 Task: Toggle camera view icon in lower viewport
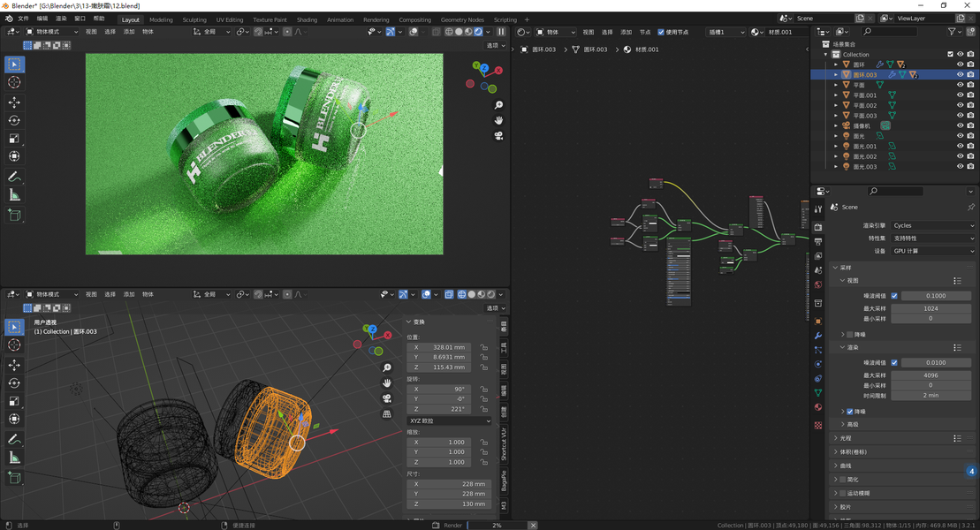tap(388, 398)
